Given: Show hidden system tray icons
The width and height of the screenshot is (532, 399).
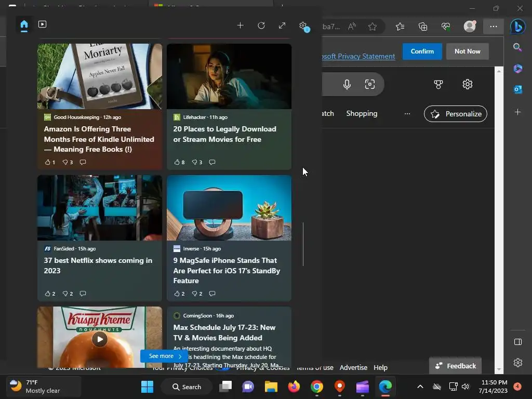Looking at the screenshot, I should 420,387.
